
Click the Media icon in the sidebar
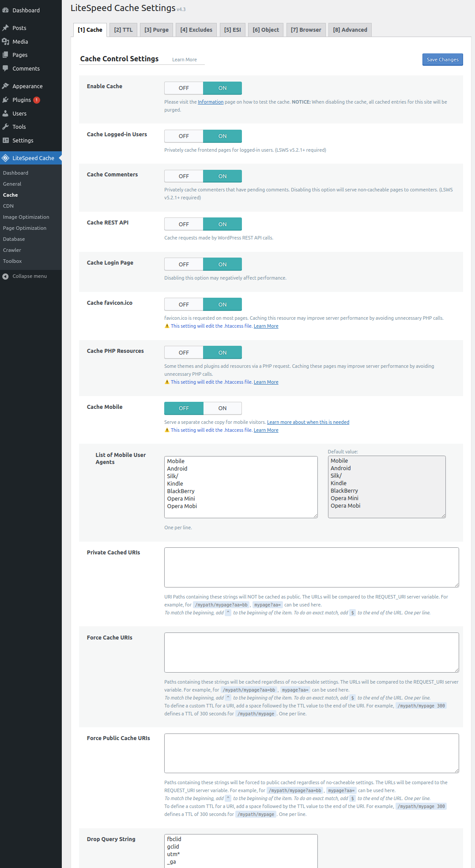tap(6, 41)
